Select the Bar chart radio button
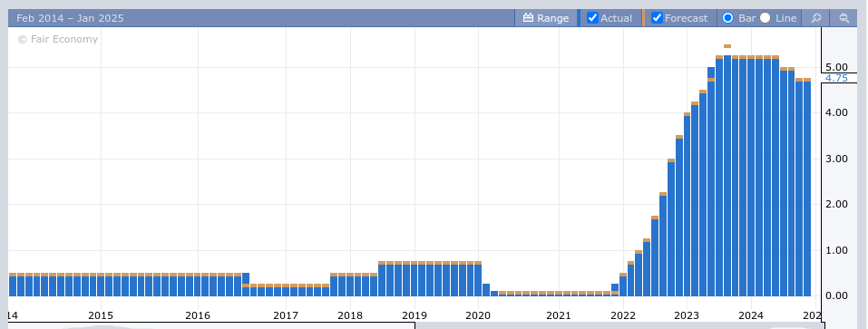 728,18
